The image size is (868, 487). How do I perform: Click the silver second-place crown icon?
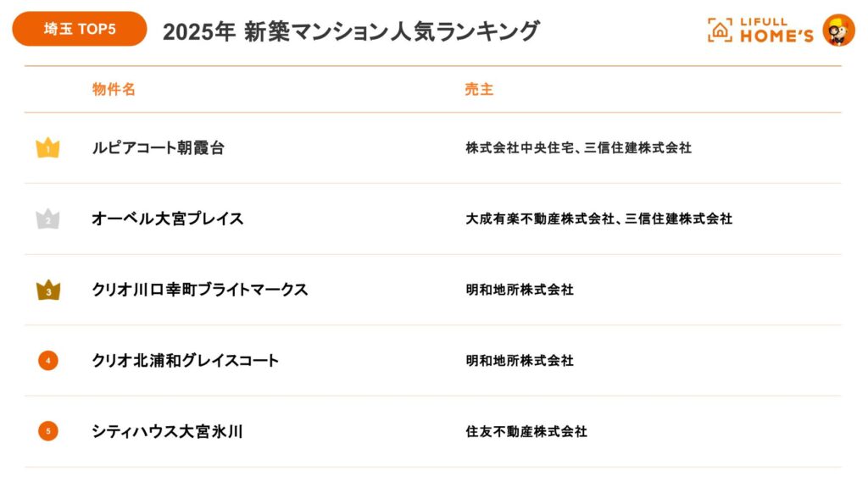point(47,219)
